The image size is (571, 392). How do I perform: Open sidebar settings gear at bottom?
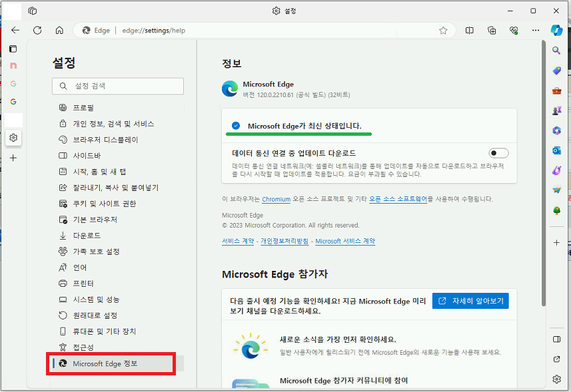coord(556,379)
